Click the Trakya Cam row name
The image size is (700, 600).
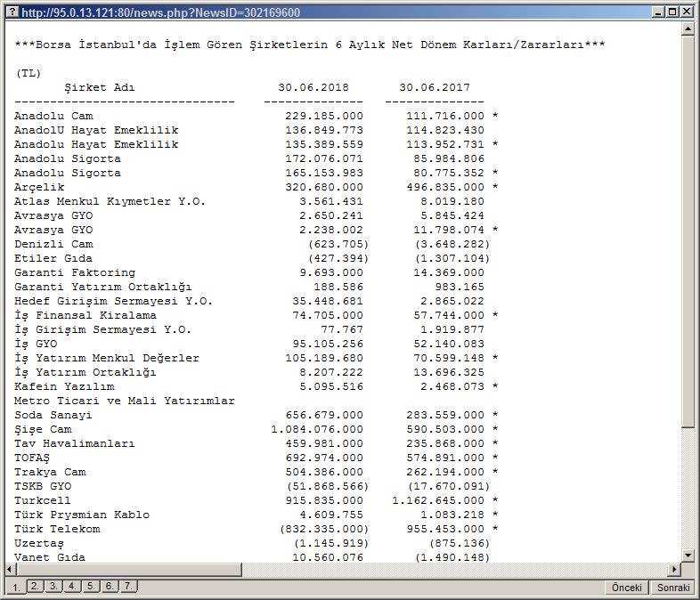pos(50,473)
